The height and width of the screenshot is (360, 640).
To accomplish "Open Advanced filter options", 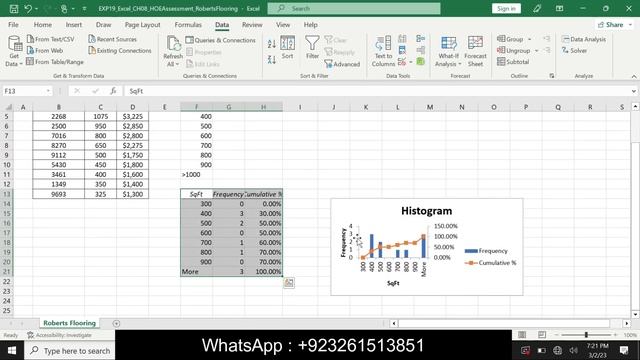I will [342, 64].
